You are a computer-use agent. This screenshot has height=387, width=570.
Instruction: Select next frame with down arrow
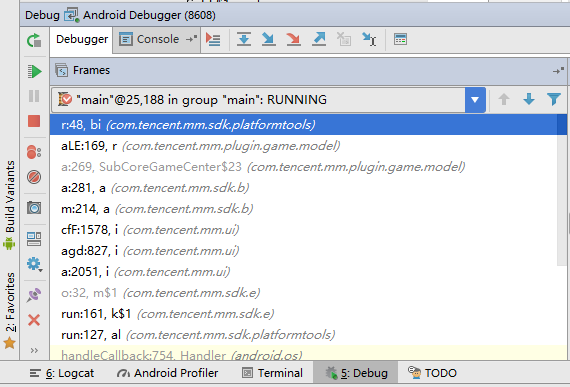tap(529, 99)
